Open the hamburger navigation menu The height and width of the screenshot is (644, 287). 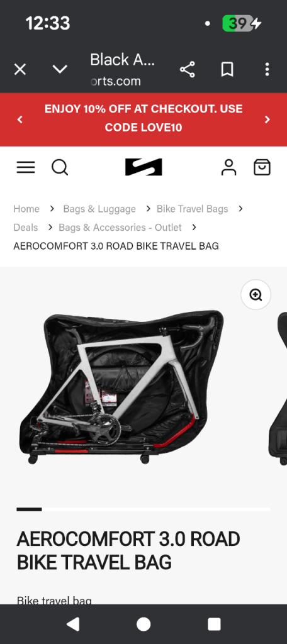click(x=26, y=167)
